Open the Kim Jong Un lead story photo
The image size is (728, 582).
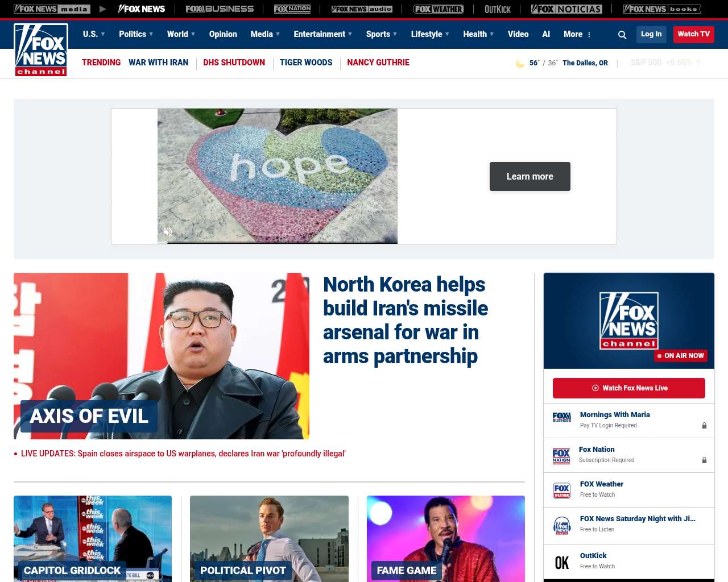[x=162, y=356]
